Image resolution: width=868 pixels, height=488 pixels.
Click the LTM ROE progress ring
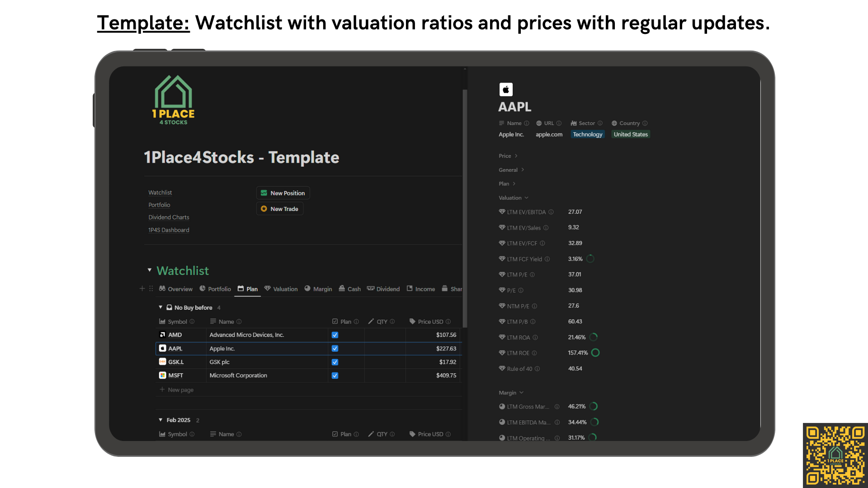click(595, 353)
